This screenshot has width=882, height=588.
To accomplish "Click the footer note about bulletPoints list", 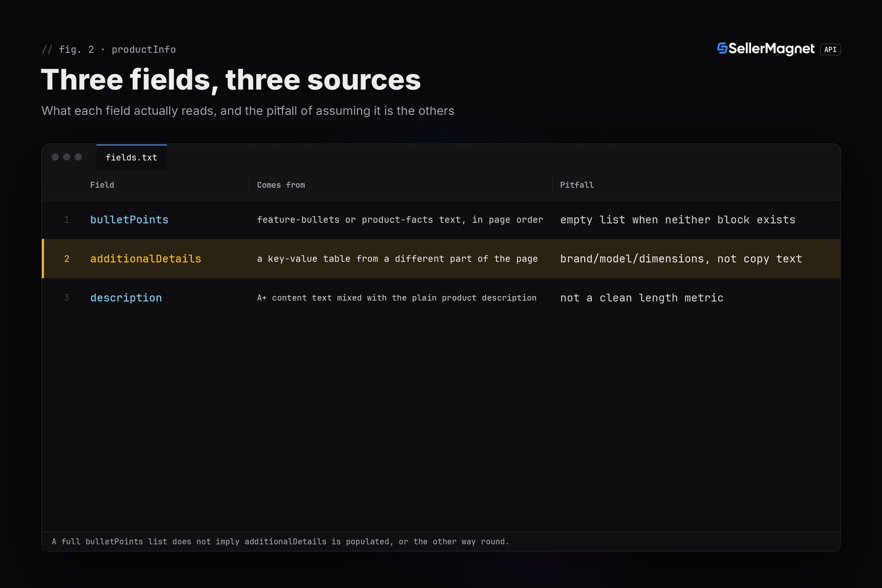I will click(281, 541).
